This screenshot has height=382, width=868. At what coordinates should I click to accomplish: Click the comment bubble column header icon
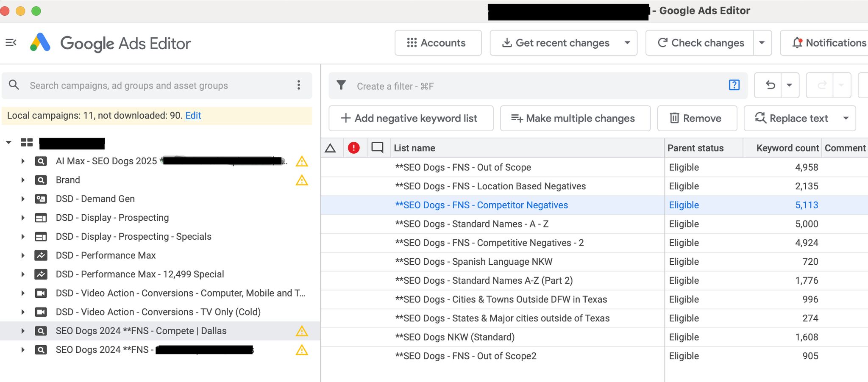(377, 148)
